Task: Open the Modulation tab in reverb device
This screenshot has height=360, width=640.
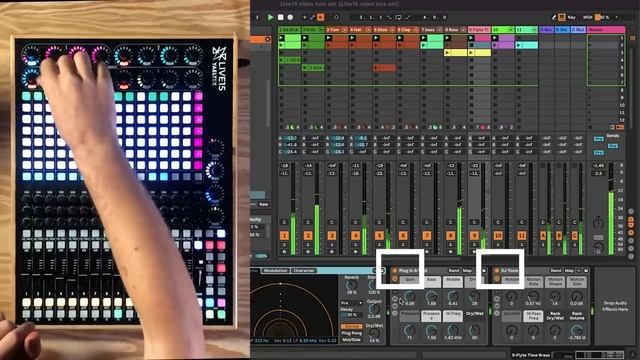Action: pyautogui.click(x=275, y=270)
